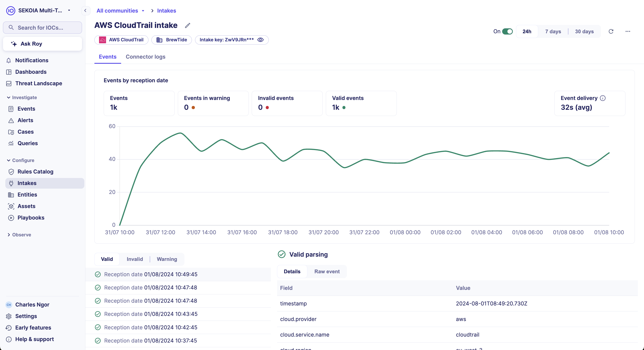Image resolution: width=644 pixels, height=350 pixels.
Task: Click the Search for IOCs field
Action: 43,28
